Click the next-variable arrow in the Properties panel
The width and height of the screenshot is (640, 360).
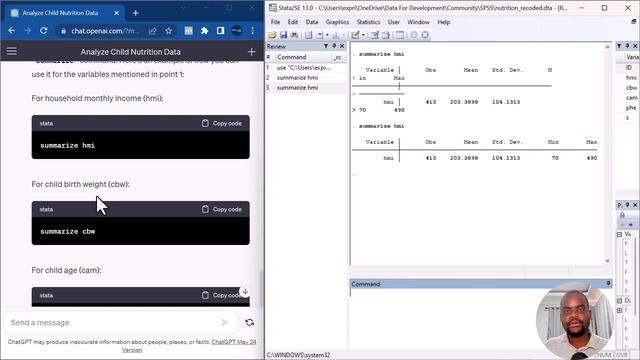630,224
